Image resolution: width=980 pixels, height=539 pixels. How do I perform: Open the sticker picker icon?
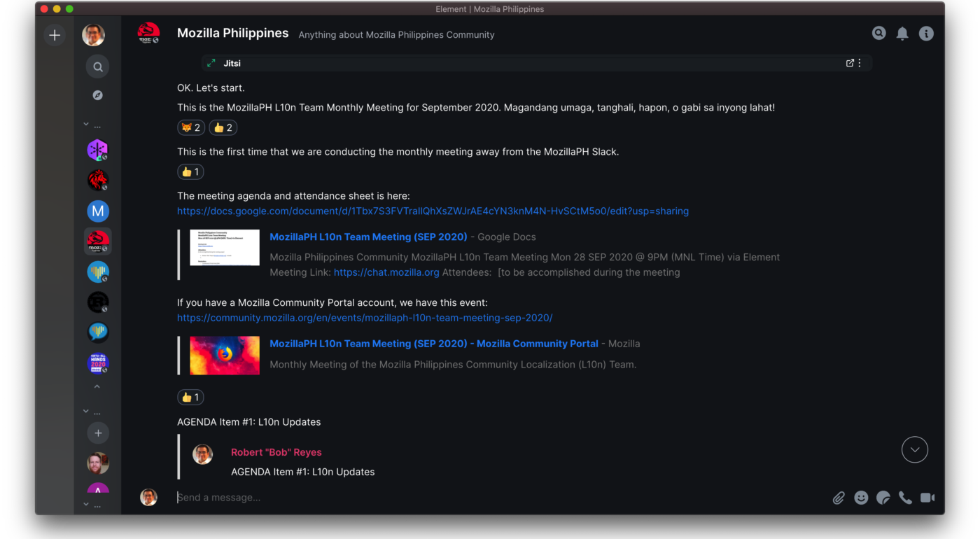[883, 498]
